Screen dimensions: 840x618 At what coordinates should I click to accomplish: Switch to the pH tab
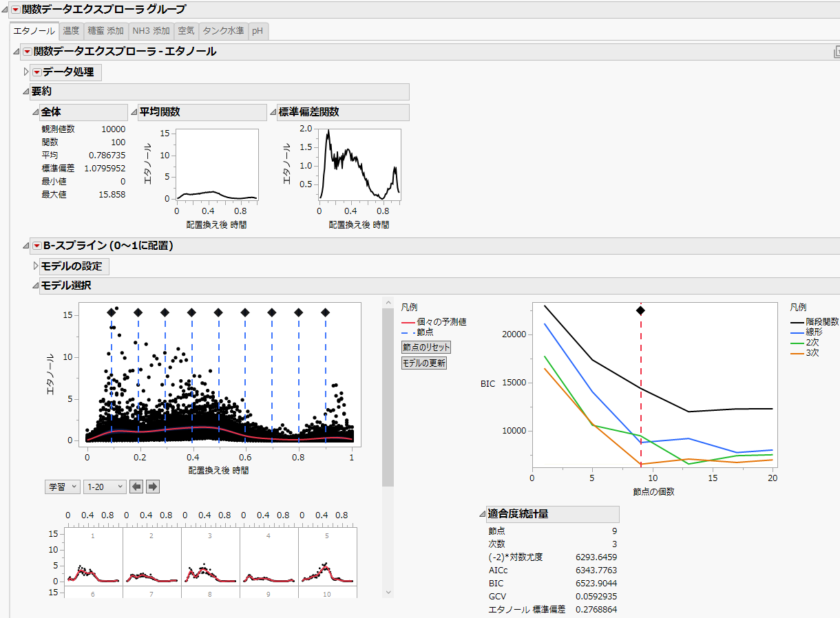[256, 31]
